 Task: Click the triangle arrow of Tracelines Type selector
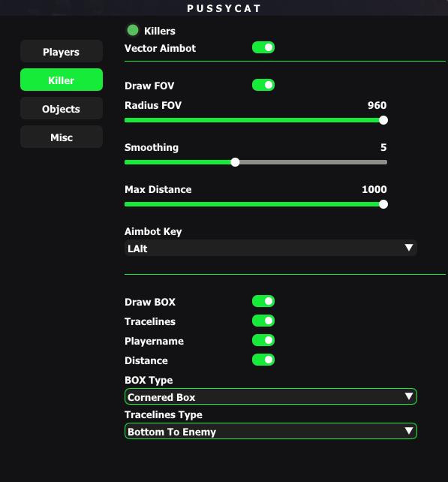pos(409,431)
